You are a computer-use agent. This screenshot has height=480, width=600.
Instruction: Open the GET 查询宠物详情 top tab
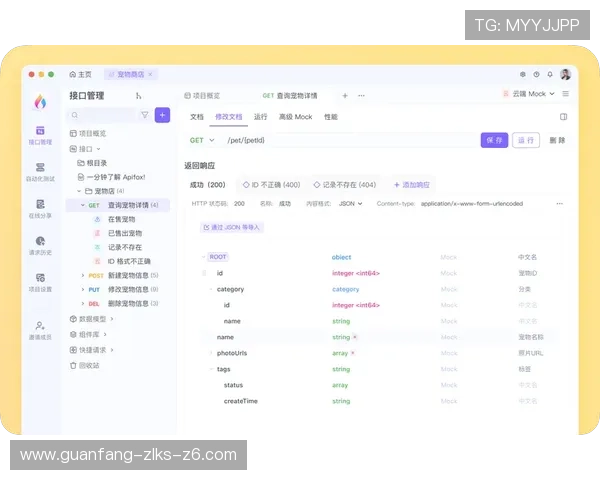coord(290,96)
